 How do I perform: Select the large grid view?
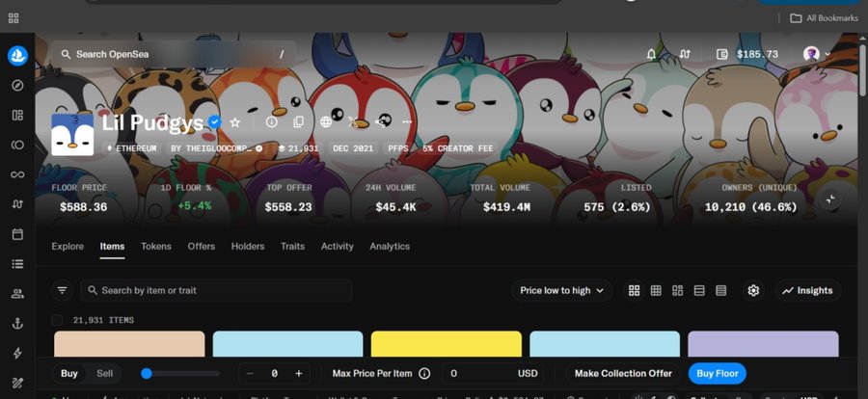pos(635,290)
